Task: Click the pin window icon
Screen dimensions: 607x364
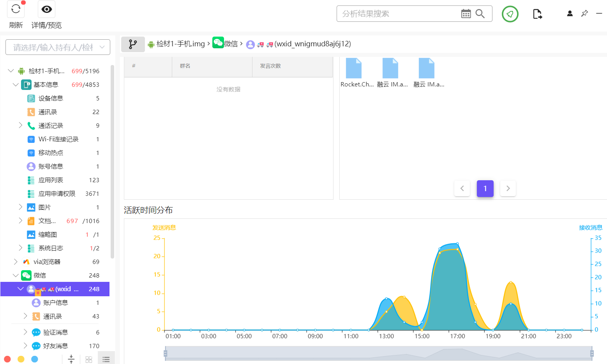Action: click(x=584, y=14)
